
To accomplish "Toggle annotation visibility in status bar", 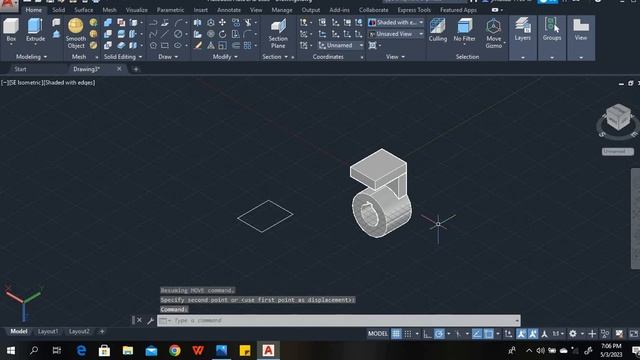I will (x=521, y=334).
